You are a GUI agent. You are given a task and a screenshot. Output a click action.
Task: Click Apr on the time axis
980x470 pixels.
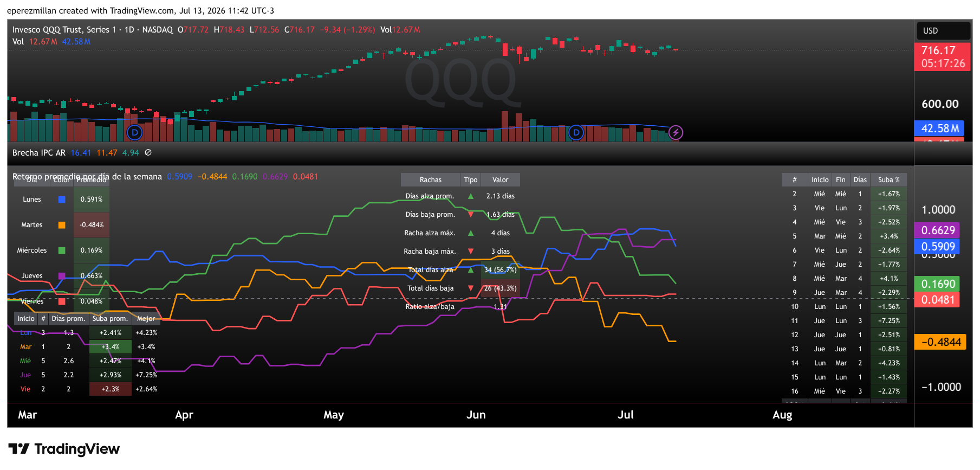(x=184, y=415)
